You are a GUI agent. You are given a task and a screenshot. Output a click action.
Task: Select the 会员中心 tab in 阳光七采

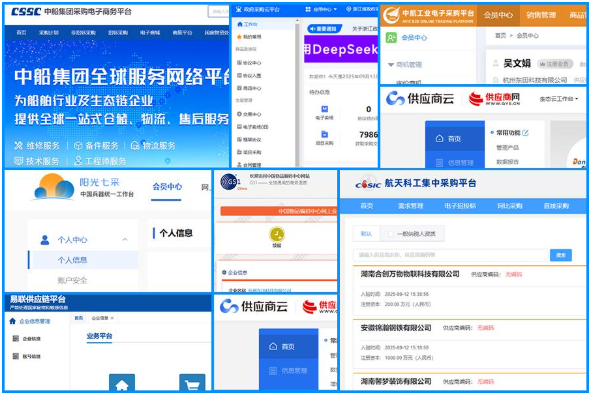pos(167,186)
